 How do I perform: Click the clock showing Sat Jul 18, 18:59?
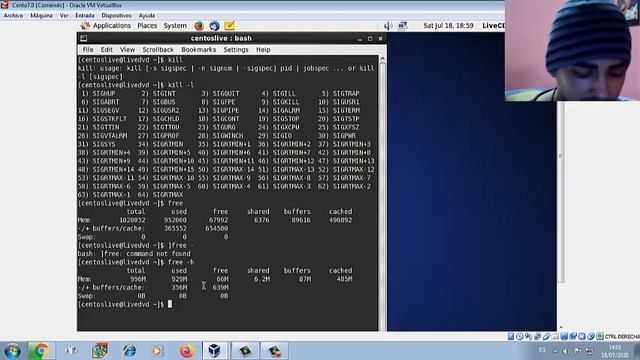pos(448,26)
